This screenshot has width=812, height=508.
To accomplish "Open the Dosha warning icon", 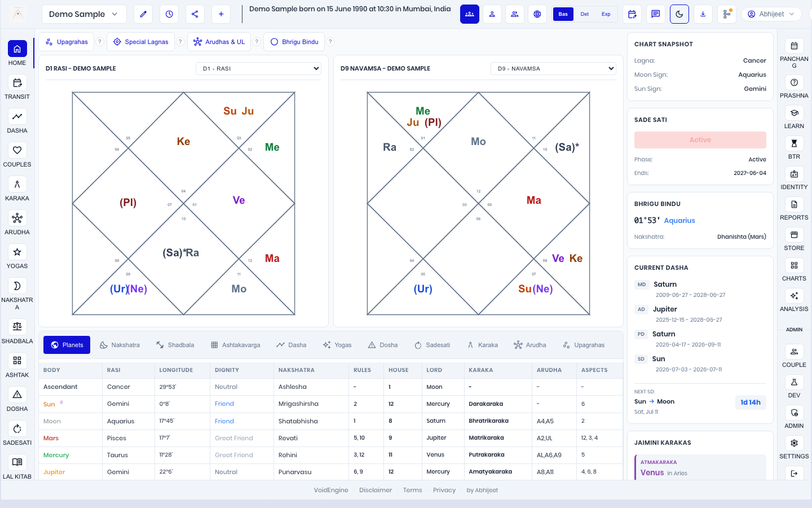I will (x=17, y=395).
